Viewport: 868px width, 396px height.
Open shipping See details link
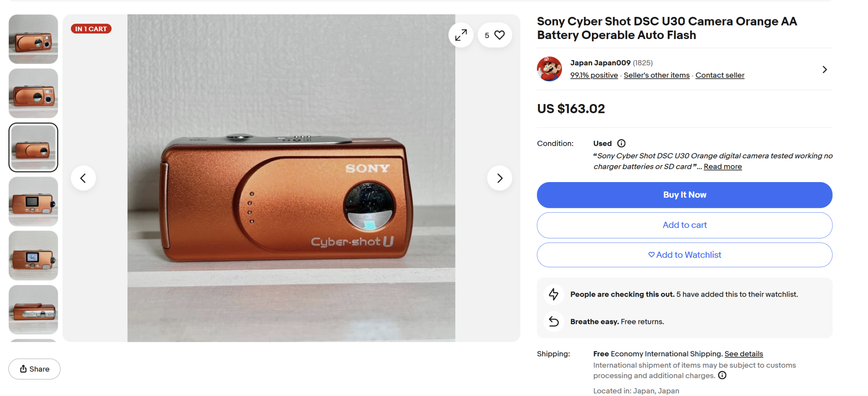click(x=744, y=353)
